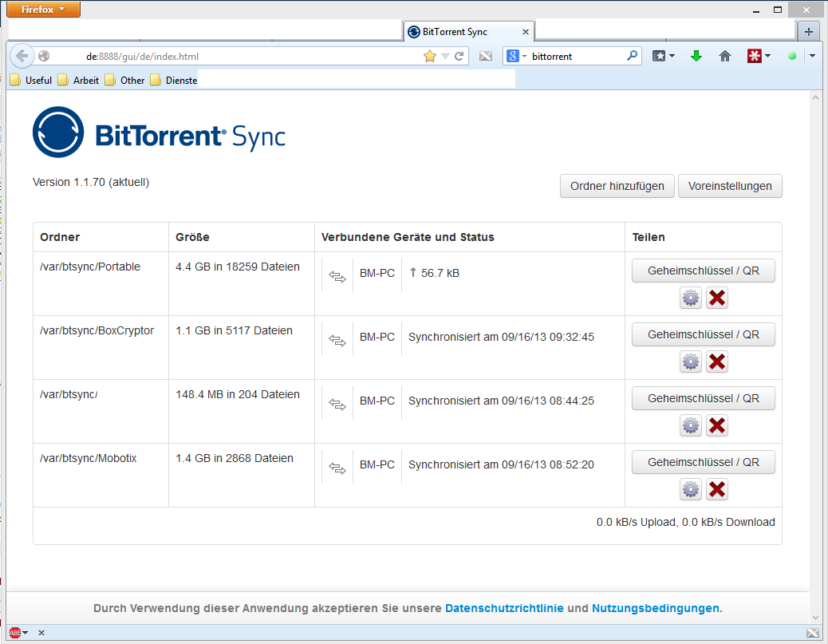The width and height of the screenshot is (828, 644).
Task: Click the sync arrows icon in Portable row
Action: (337, 276)
